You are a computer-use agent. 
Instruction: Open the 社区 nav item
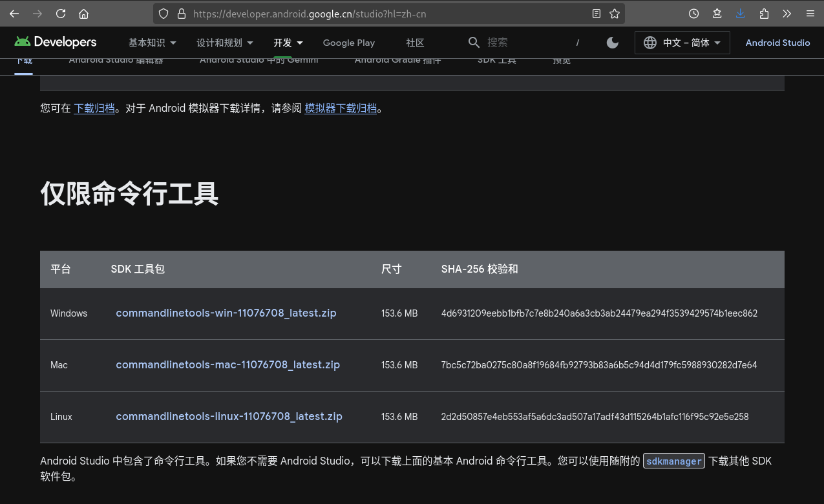point(415,43)
